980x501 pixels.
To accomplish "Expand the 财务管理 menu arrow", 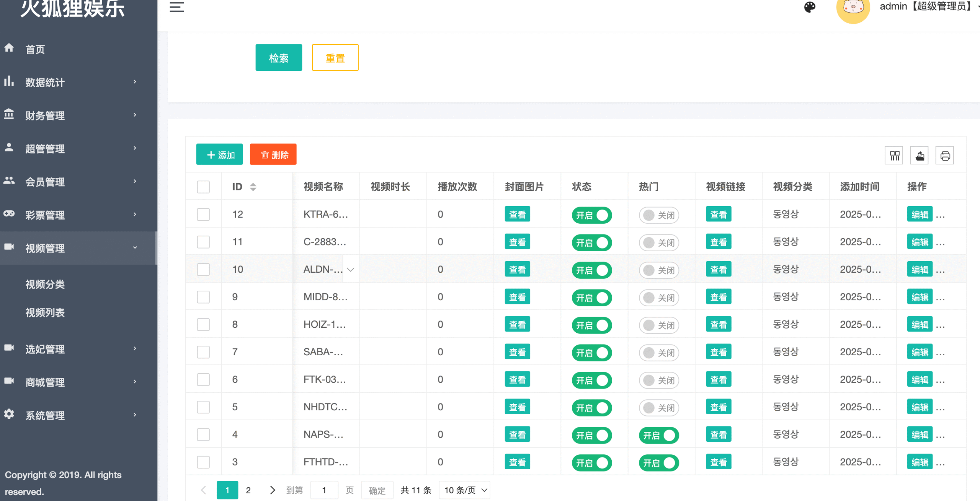I will pos(135,115).
